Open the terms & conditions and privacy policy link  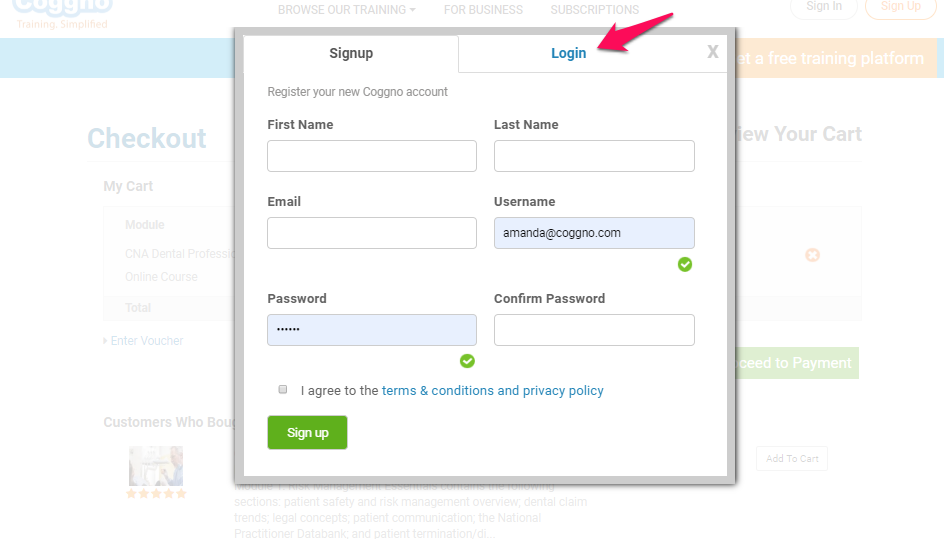pyautogui.click(x=492, y=390)
